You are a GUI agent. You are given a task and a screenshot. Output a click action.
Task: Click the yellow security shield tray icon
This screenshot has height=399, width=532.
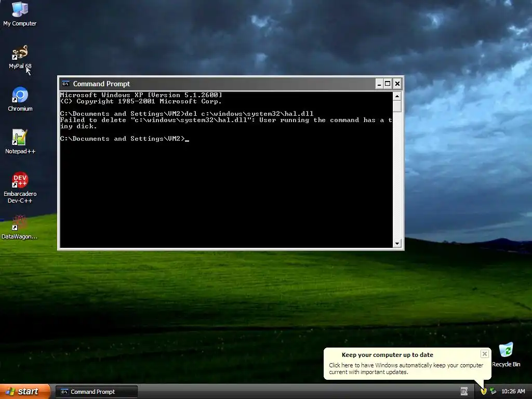coord(484,391)
